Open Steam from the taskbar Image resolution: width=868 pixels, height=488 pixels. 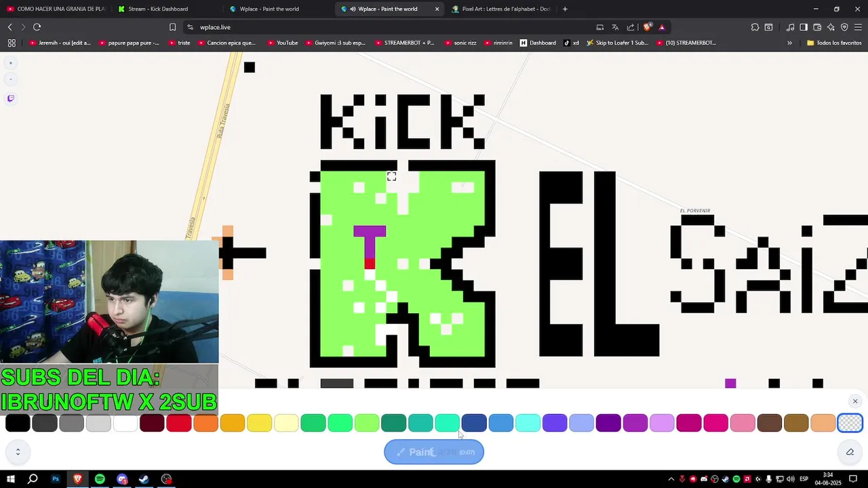pyautogui.click(x=144, y=479)
